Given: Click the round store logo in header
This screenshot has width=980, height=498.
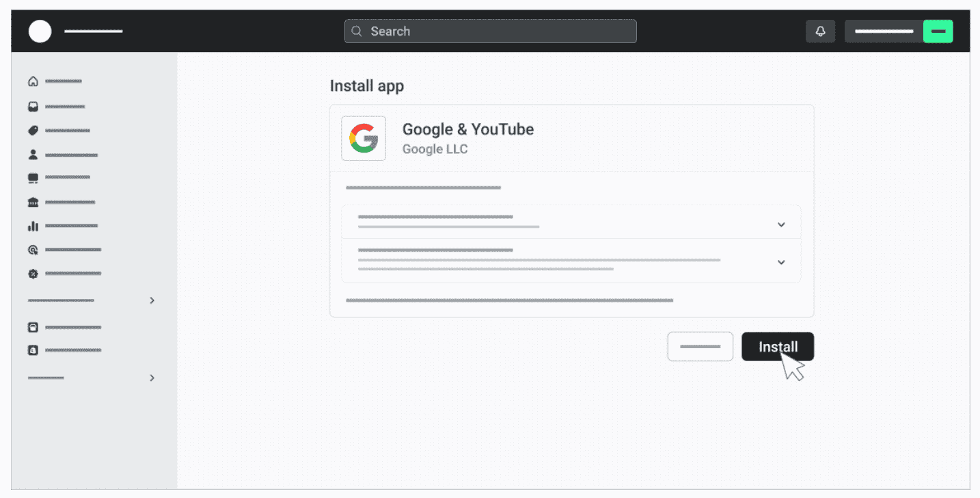Looking at the screenshot, I should pos(40,31).
